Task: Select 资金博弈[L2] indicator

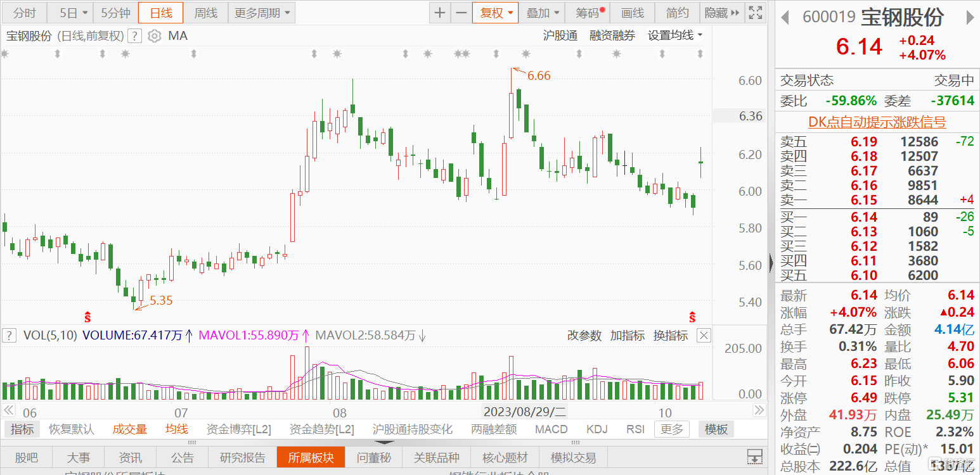Action: click(239, 429)
